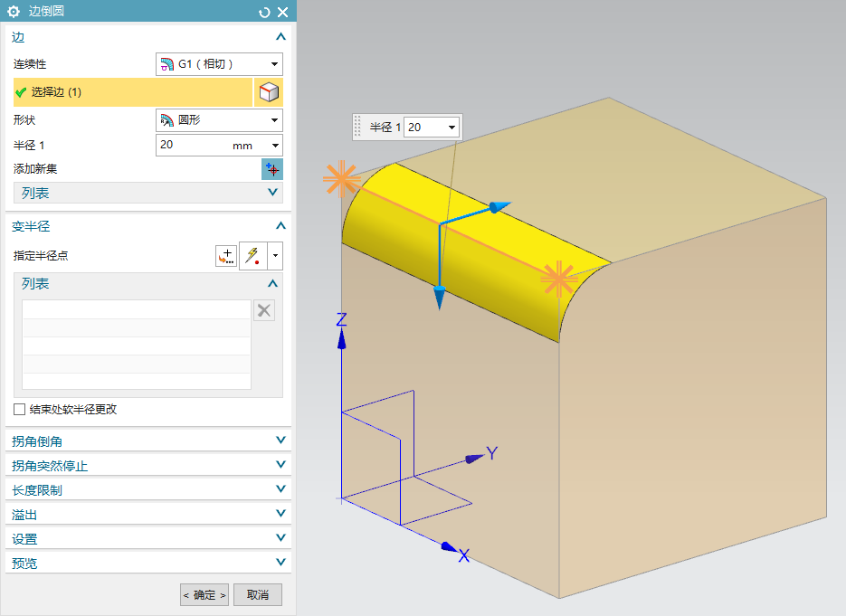Viewport: 846px width, 616px height.
Task: Click the on-screen radius box drag grip
Action: point(357,128)
